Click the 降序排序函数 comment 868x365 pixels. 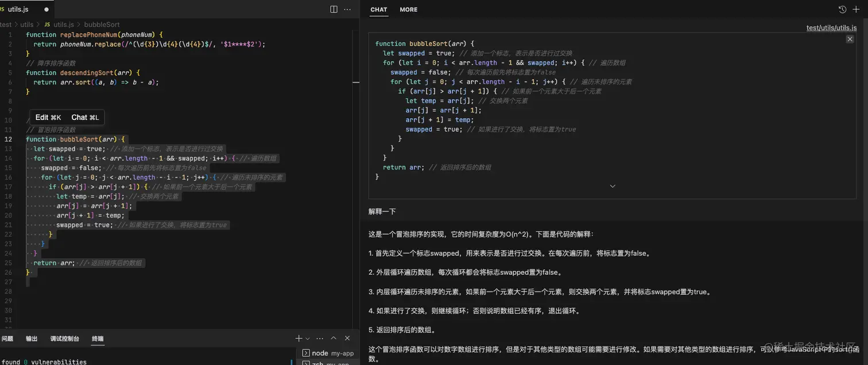coord(51,63)
